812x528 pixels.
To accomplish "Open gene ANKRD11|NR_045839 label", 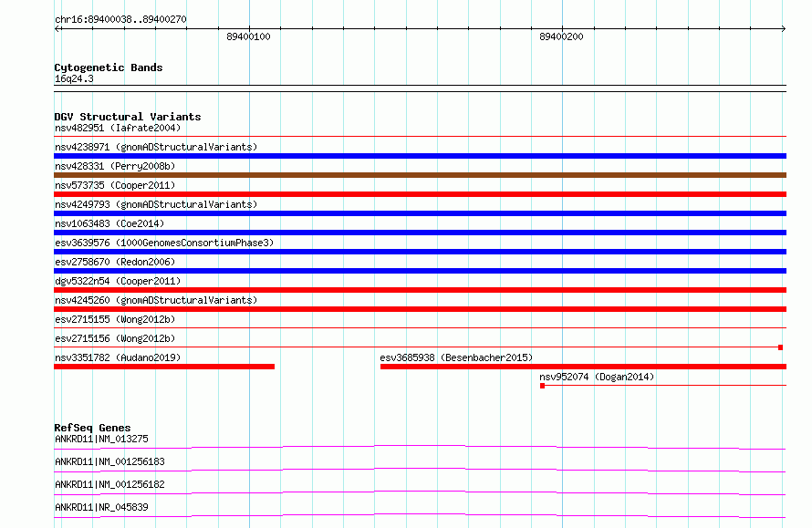I will [101, 507].
